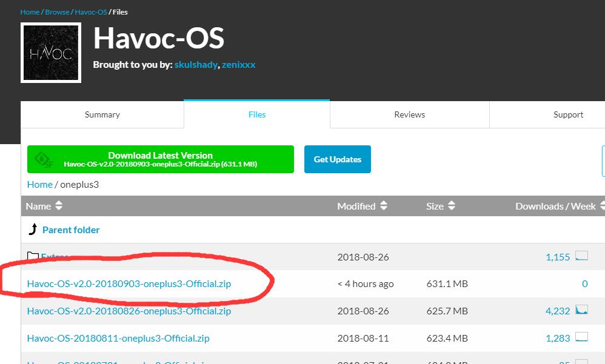Viewport: 605px width, 364px height.
Task: Click the Get Updates button
Action: [337, 159]
